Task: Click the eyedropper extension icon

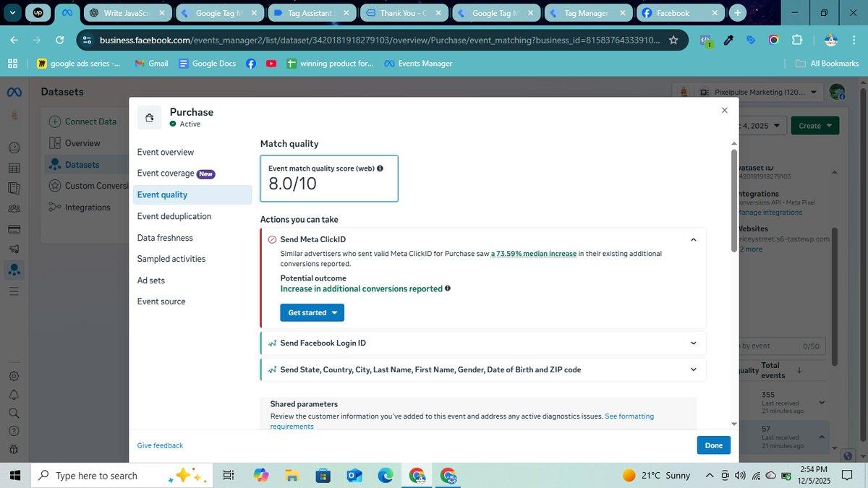Action: [728, 40]
